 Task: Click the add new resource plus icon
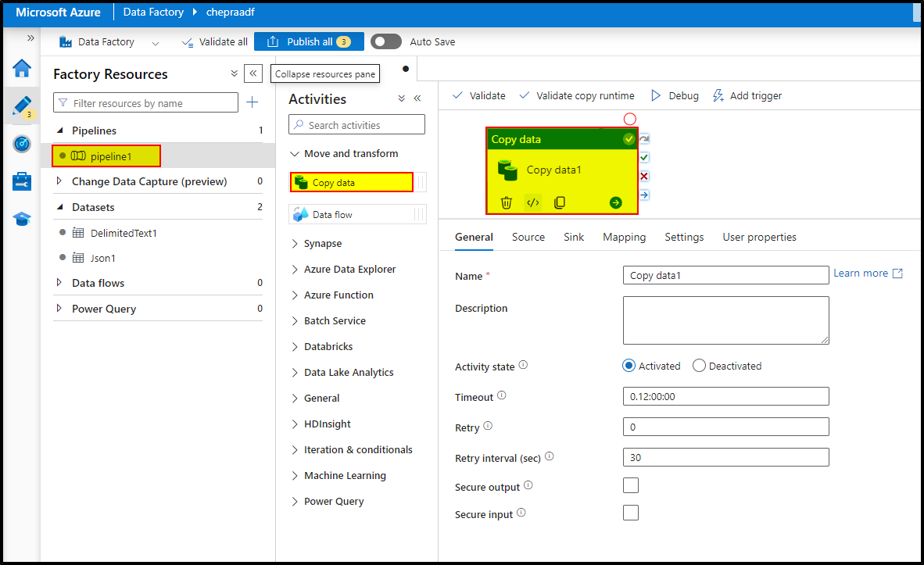pos(252,102)
